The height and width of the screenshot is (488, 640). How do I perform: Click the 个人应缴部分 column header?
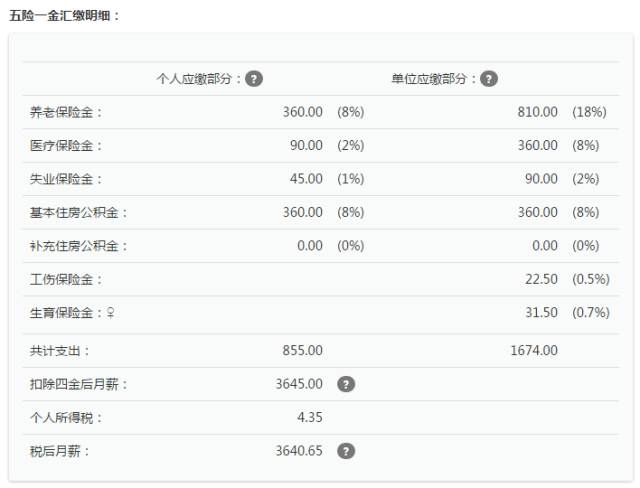[x=199, y=79]
